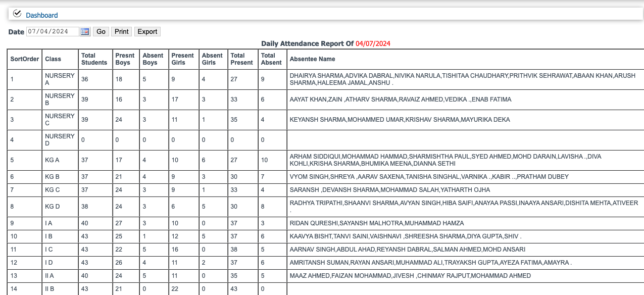Select the NURSERY D class cell
This screenshot has height=295, width=644.
pos(60,140)
